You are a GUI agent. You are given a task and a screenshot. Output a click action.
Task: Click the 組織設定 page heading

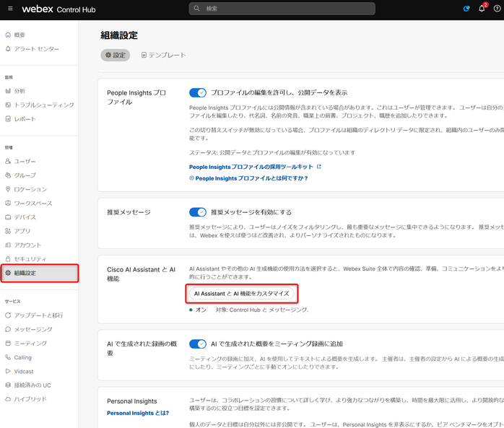click(x=119, y=35)
